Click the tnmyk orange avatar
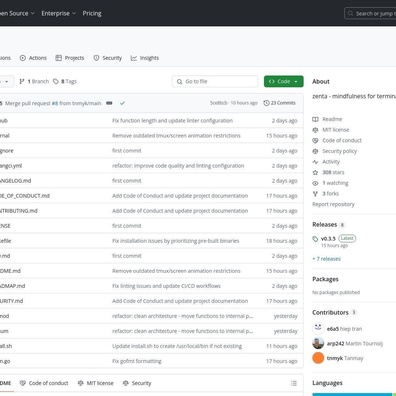This screenshot has width=396, height=396. click(318, 358)
